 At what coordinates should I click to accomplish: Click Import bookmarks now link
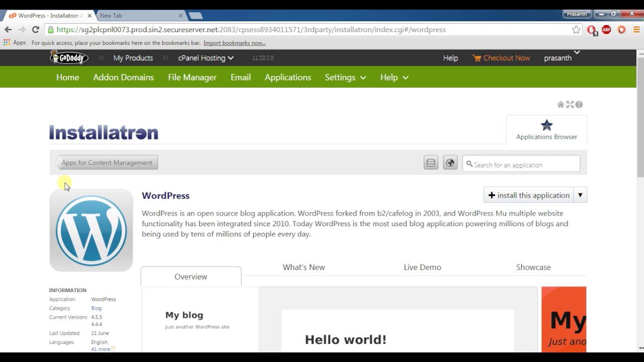tap(234, 43)
